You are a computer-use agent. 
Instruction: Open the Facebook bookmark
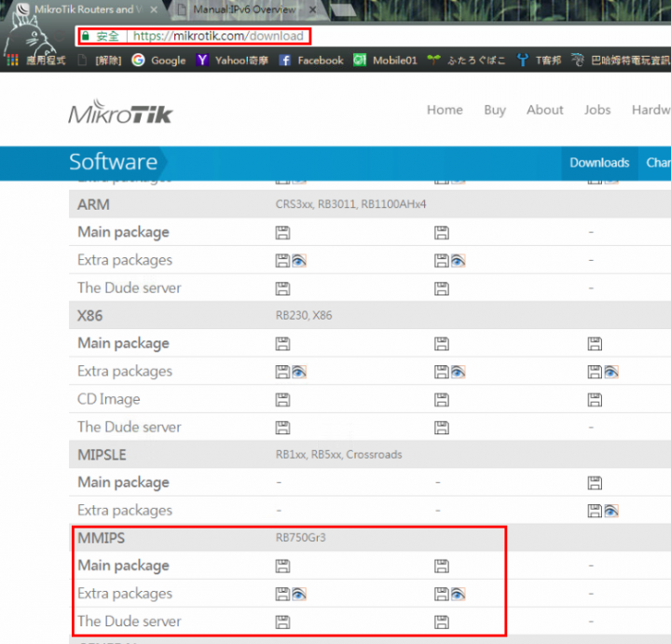click(311, 61)
